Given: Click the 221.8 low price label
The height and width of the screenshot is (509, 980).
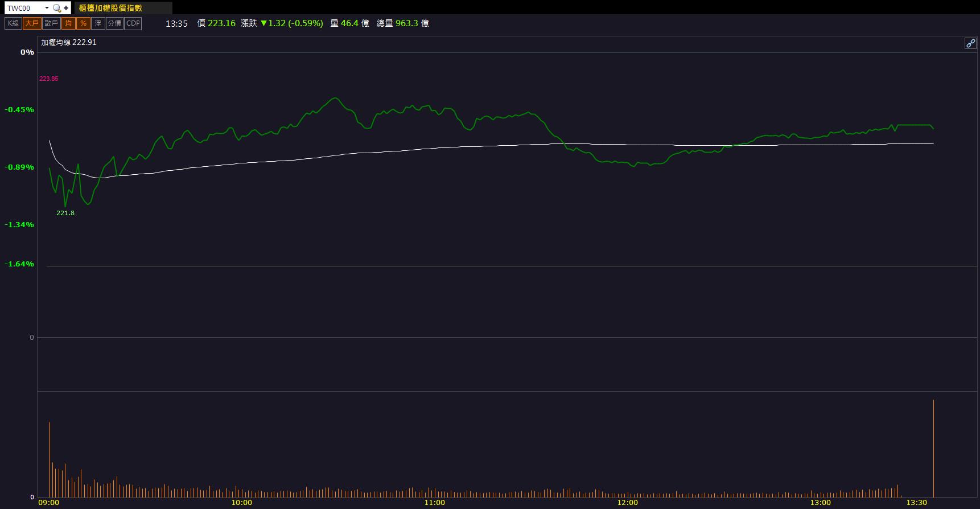Looking at the screenshot, I should point(65,213).
